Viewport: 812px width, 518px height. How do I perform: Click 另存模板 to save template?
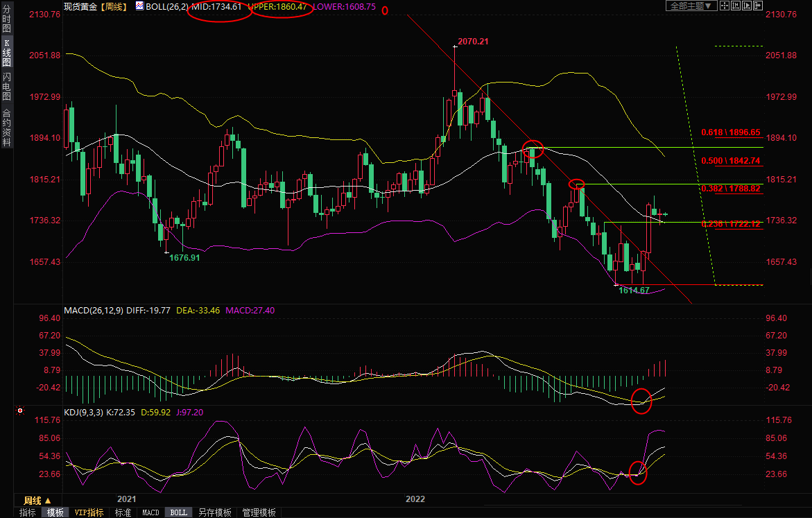[x=214, y=512]
